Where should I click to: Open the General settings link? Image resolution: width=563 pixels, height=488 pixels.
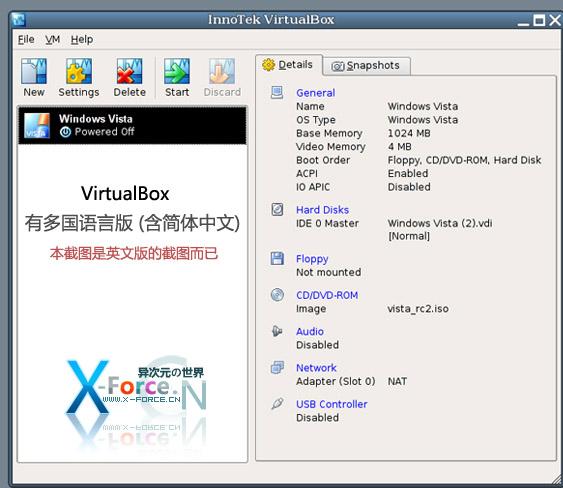point(316,93)
